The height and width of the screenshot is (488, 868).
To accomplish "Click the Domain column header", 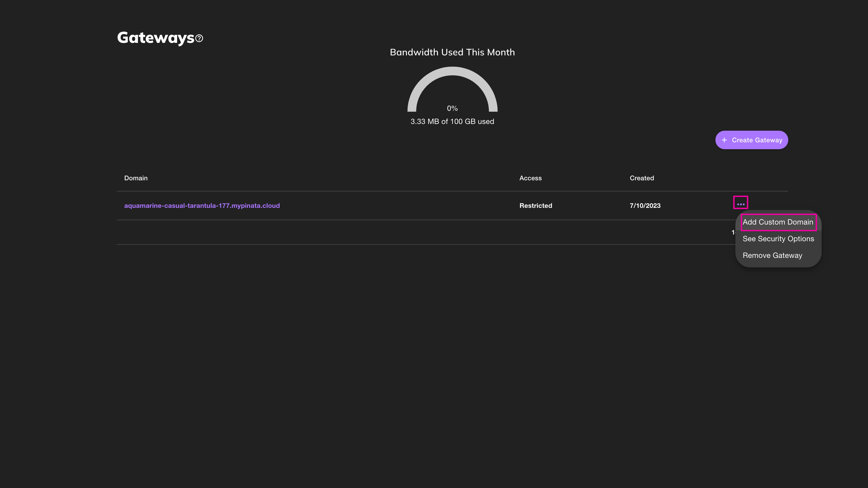I will point(136,178).
